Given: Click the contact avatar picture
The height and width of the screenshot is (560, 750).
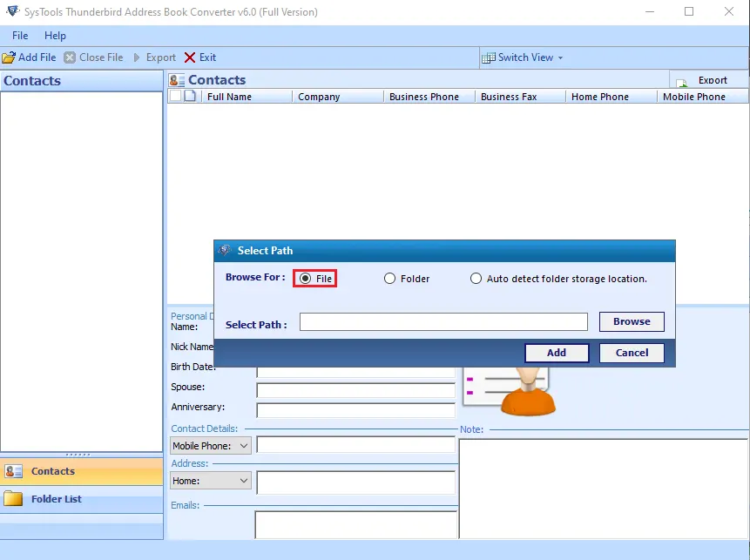Looking at the screenshot, I should tap(528, 391).
